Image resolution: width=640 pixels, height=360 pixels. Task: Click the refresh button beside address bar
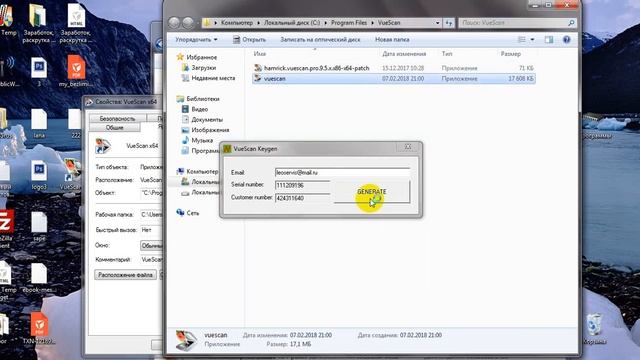449,23
